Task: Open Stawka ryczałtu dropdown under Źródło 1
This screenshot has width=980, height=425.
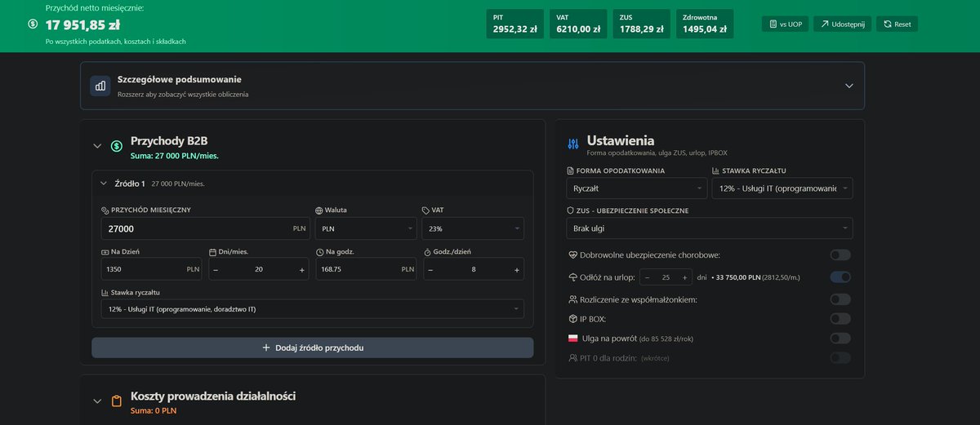Action: [x=312, y=309]
